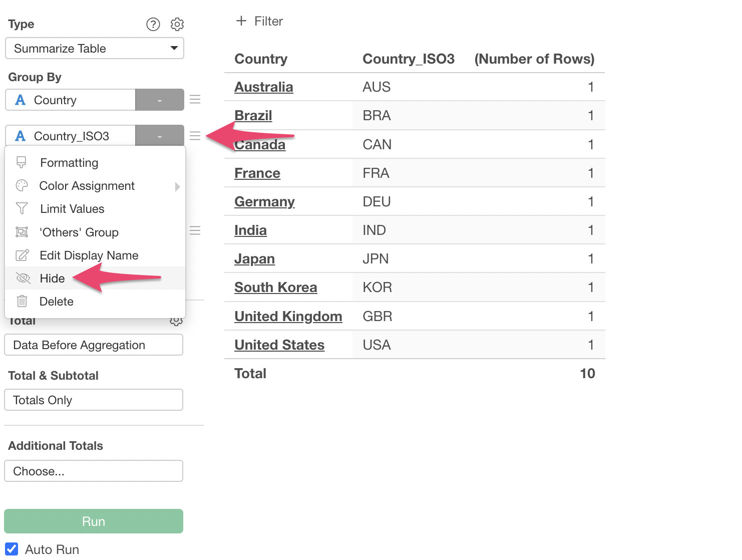
Task: Click the Data Before Aggregation field
Action: [94, 345]
